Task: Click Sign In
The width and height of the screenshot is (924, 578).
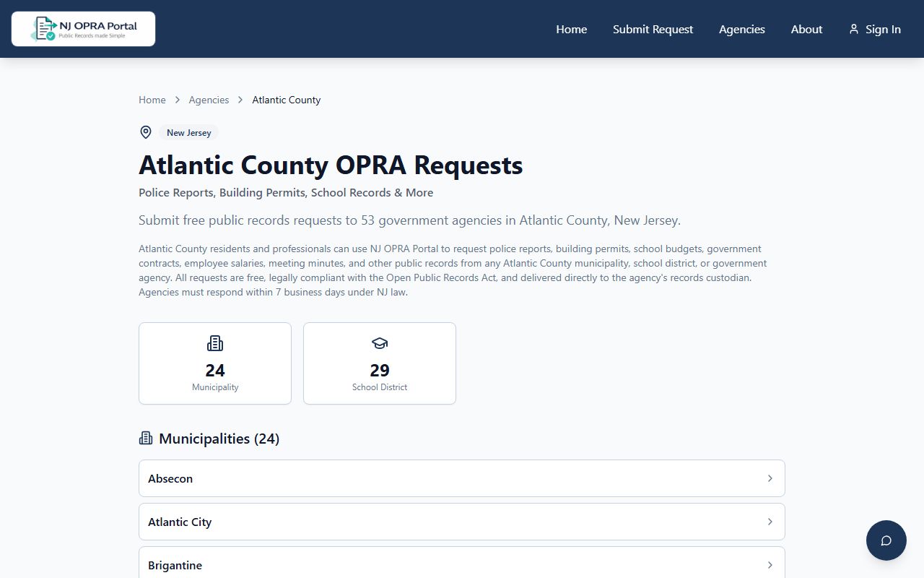Action: (875, 29)
